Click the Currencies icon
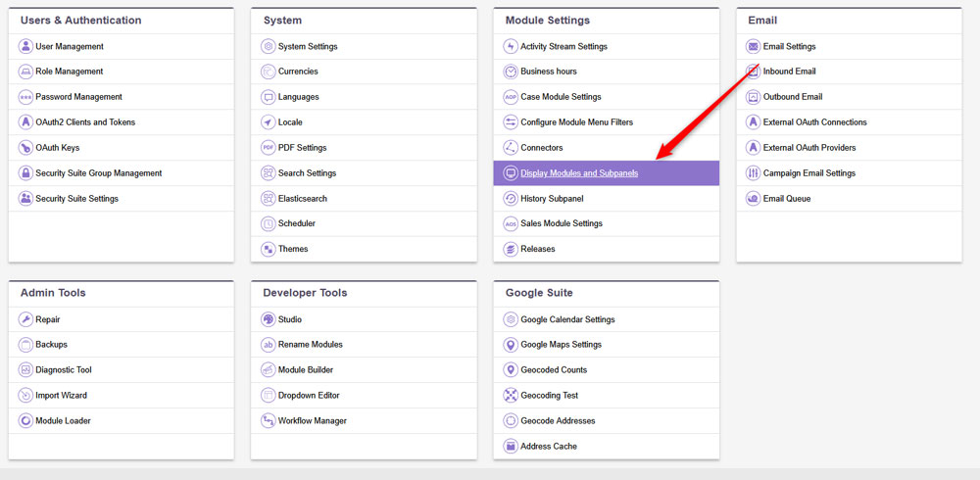 [x=269, y=72]
